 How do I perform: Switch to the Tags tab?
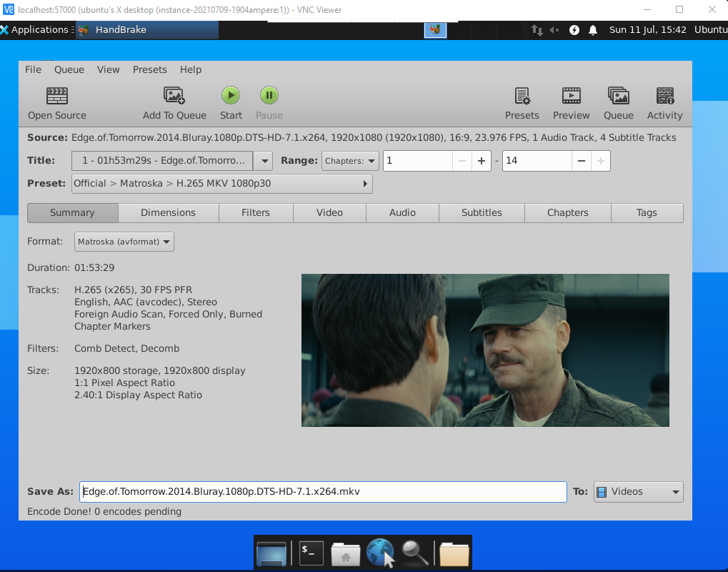pyautogui.click(x=647, y=213)
